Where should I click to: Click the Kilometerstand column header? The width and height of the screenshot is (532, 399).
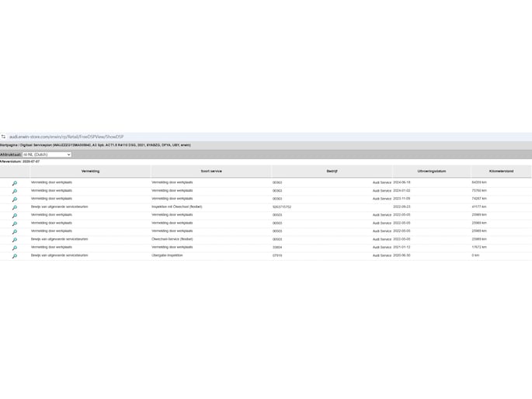tap(501, 171)
